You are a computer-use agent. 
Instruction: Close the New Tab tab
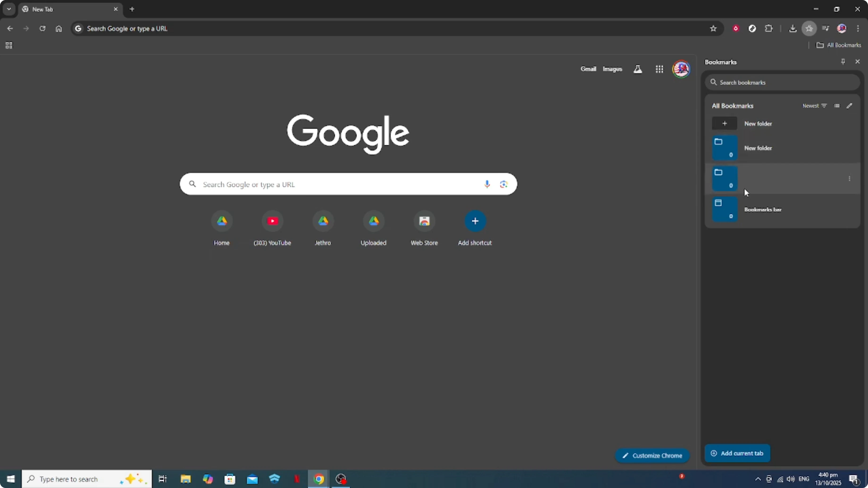(116, 9)
